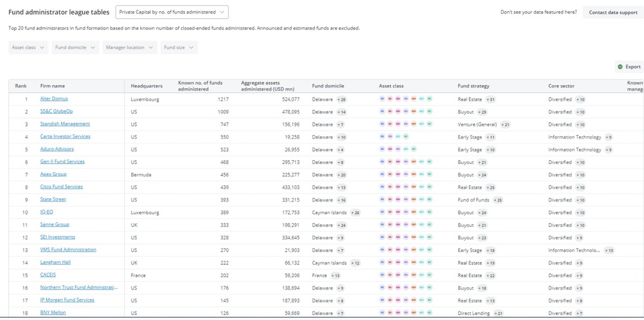The height and width of the screenshot is (320, 644).
Task: Open the BNY Mellon firm link
Action: tap(53, 312)
